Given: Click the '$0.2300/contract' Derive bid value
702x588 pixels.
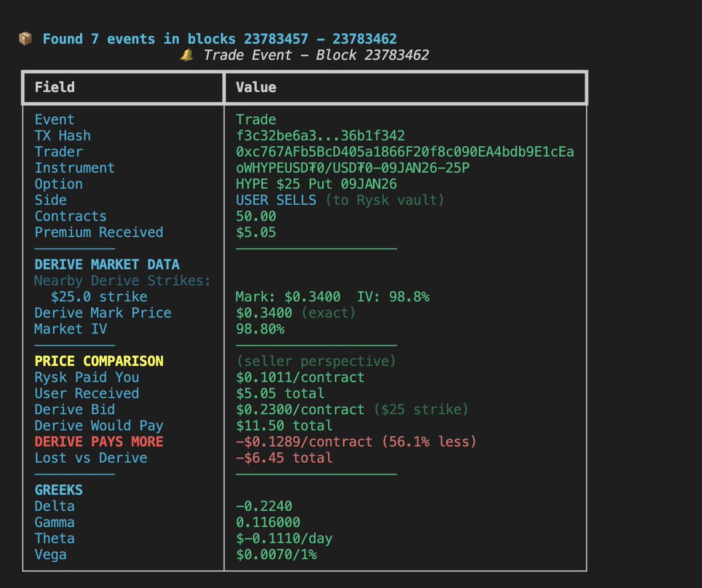Looking at the screenshot, I should (300, 410).
